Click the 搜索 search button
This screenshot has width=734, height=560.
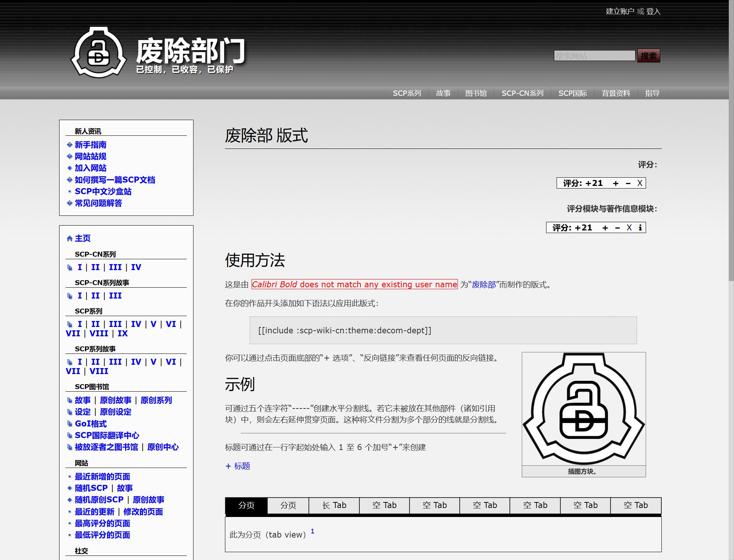point(649,55)
